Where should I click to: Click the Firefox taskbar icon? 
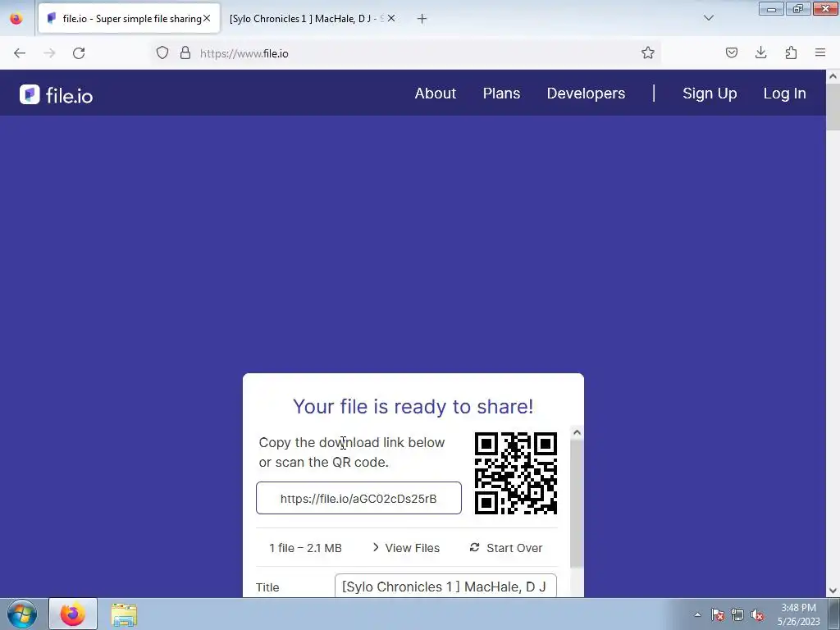coord(73,614)
